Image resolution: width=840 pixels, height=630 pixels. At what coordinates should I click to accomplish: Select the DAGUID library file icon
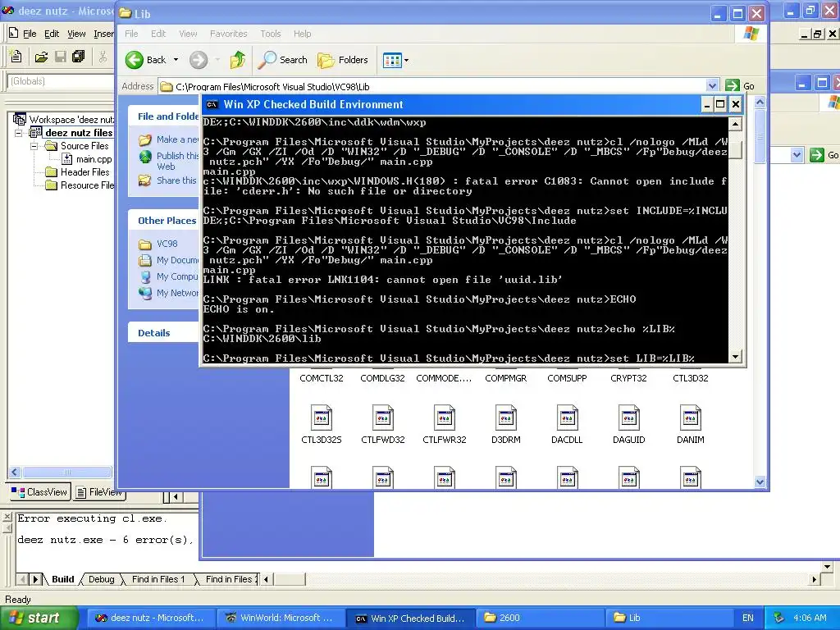pos(628,418)
